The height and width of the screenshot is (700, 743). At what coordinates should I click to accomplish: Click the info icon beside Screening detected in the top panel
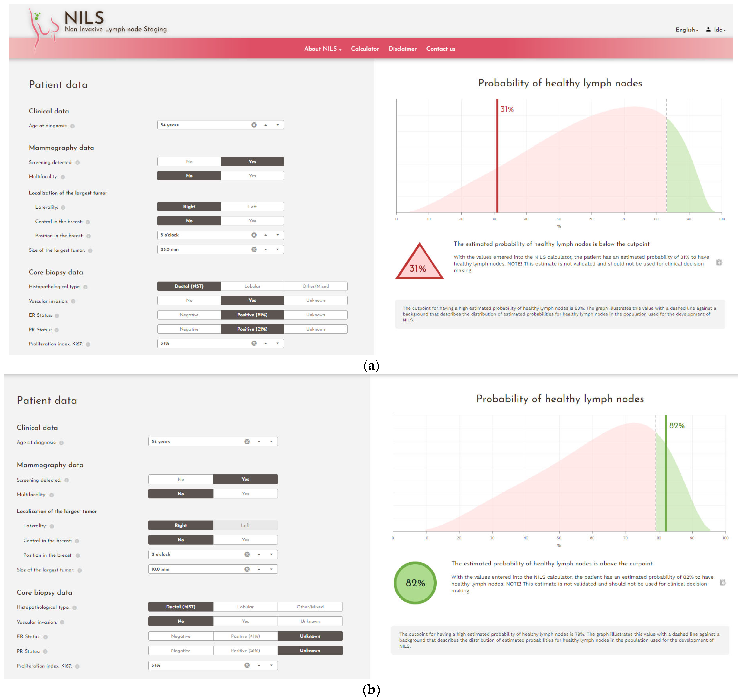(x=78, y=163)
